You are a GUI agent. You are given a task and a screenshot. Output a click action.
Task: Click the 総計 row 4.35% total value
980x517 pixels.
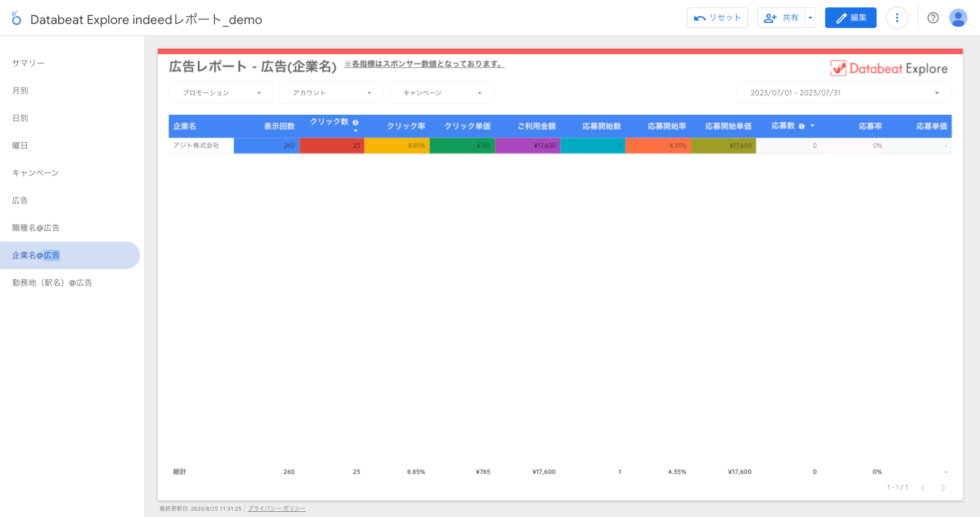tap(677, 472)
